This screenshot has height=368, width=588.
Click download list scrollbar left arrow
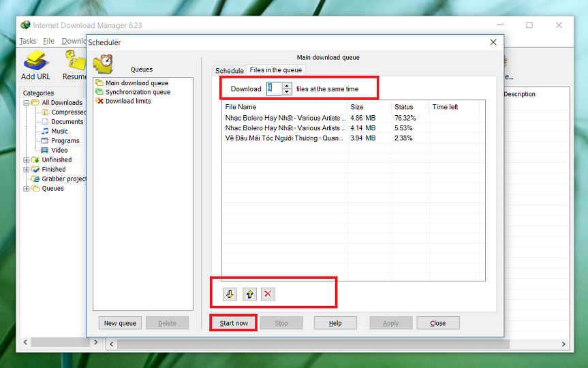(111, 344)
